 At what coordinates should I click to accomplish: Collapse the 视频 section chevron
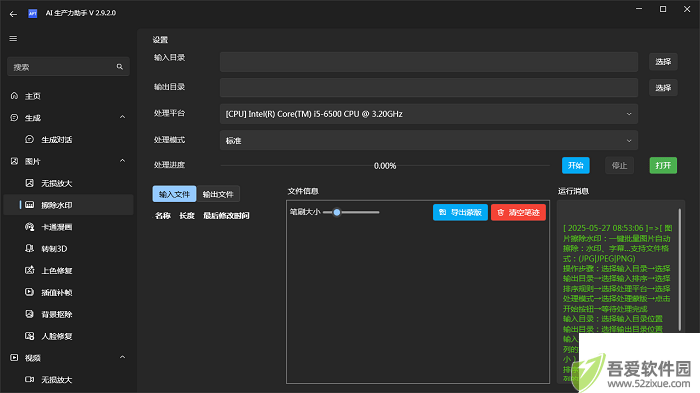click(122, 357)
